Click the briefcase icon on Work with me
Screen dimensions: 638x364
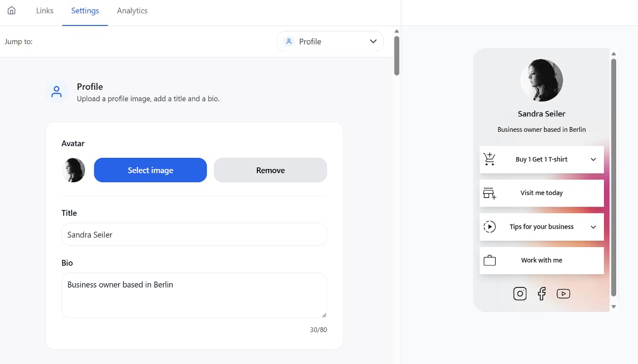pos(489,260)
